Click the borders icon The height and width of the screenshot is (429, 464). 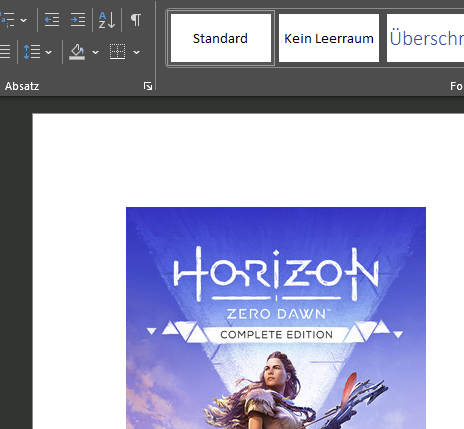coord(118,52)
